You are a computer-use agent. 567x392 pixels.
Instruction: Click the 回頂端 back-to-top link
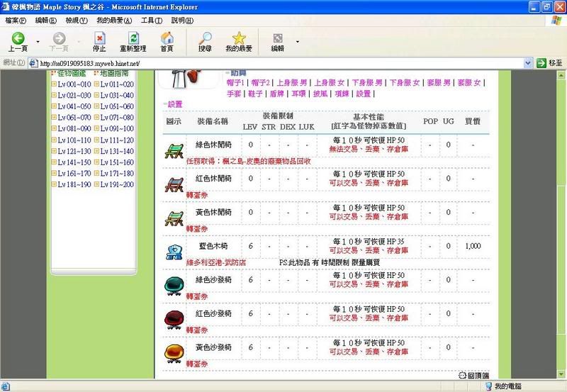click(x=473, y=376)
